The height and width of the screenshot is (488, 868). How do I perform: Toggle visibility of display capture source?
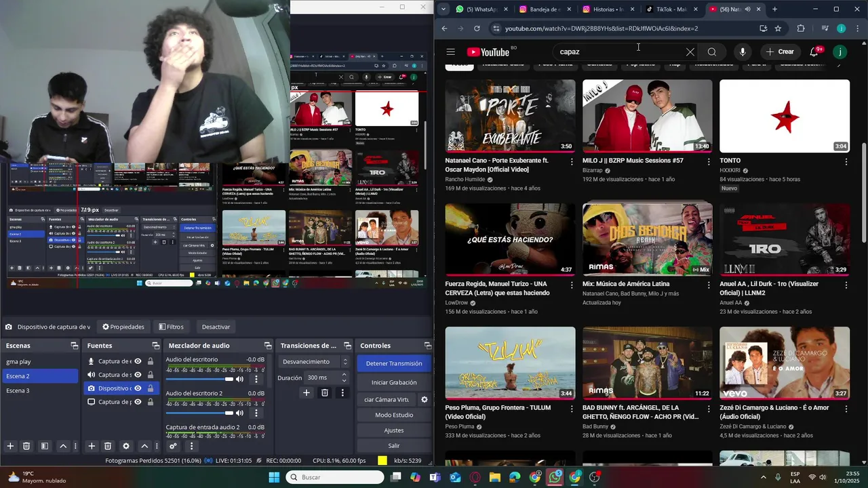[138, 402]
